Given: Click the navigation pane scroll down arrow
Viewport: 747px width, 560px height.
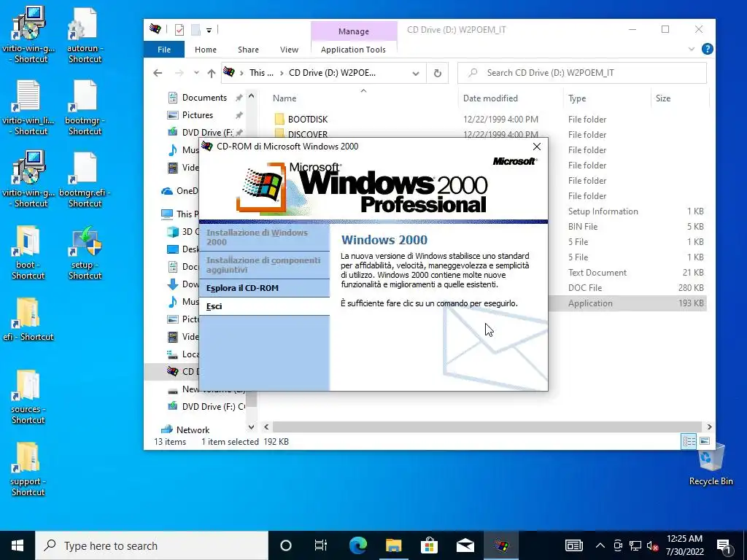Looking at the screenshot, I should pos(252,427).
